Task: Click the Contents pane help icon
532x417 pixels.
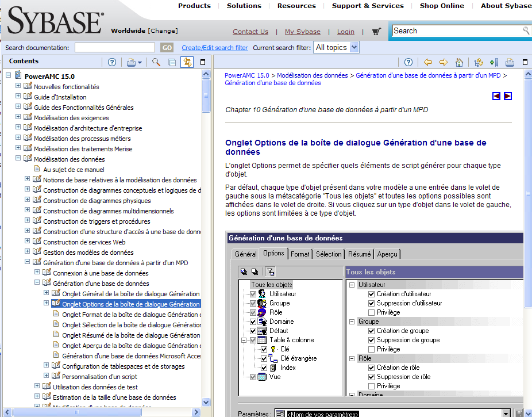Action: pos(112,62)
